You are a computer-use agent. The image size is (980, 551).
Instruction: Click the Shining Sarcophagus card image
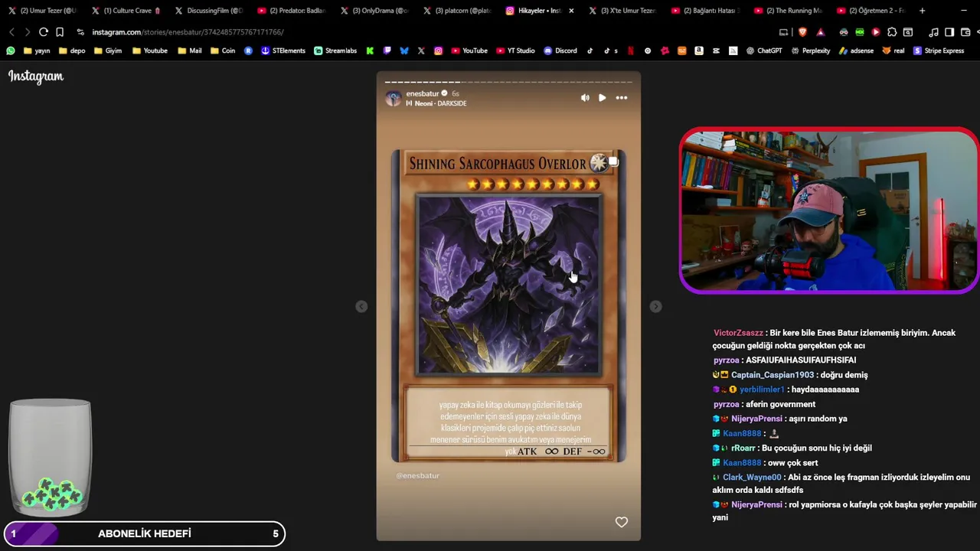click(508, 306)
